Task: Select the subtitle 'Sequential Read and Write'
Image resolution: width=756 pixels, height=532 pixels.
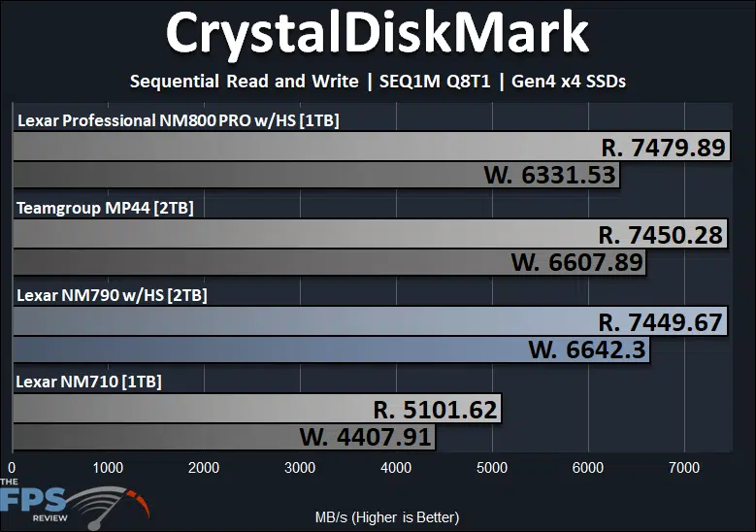Action: [x=244, y=81]
